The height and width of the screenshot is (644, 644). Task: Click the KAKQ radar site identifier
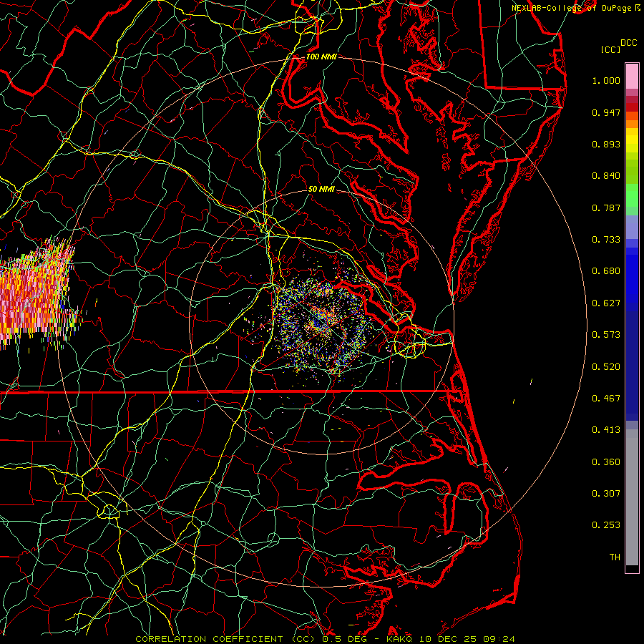click(x=400, y=639)
